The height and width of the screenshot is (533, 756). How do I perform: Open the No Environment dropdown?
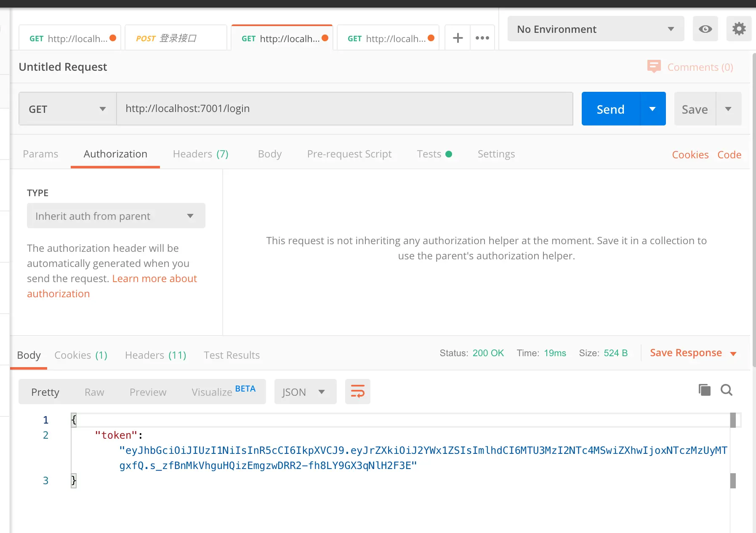pos(596,29)
